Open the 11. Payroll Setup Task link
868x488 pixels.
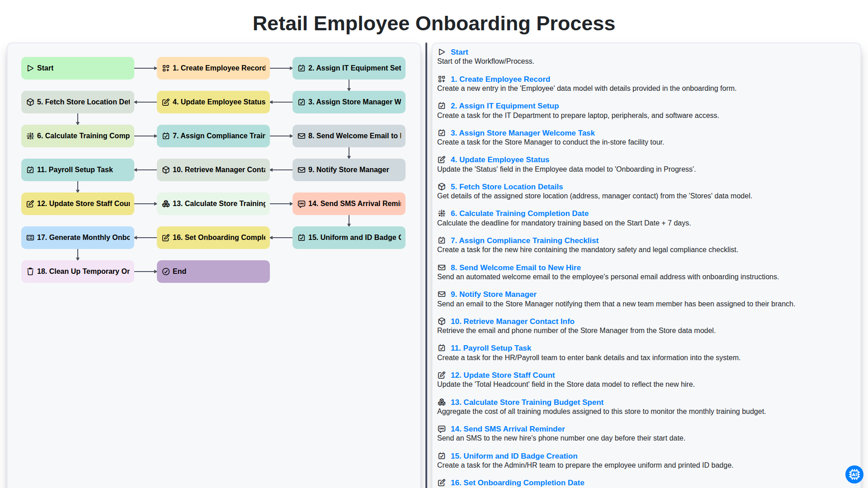(x=491, y=348)
